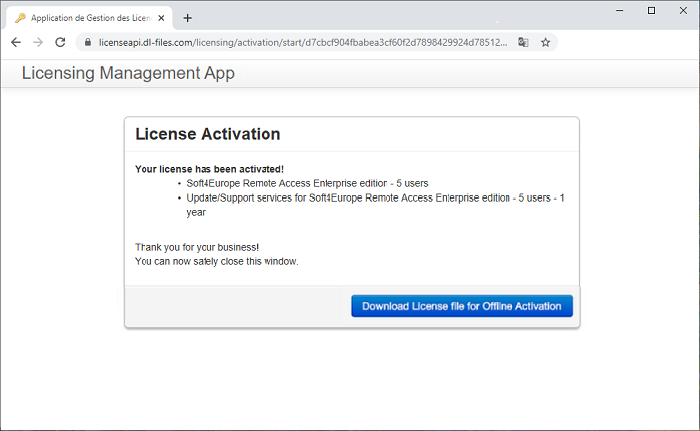Select the Application de Gestion des Licences tab

coord(89,18)
